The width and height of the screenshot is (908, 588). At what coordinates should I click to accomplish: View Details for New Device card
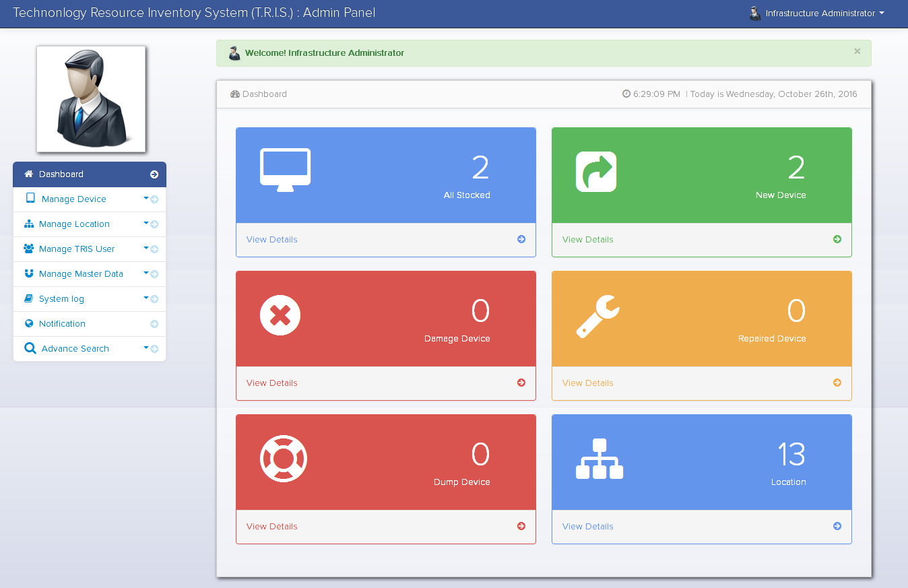(x=588, y=240)
